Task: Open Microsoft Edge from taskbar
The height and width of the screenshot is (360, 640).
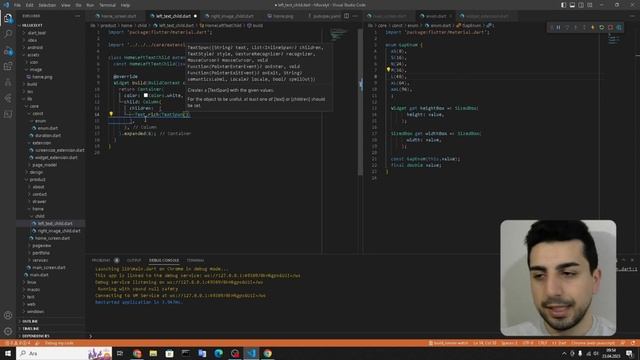Action: (218, 353)
